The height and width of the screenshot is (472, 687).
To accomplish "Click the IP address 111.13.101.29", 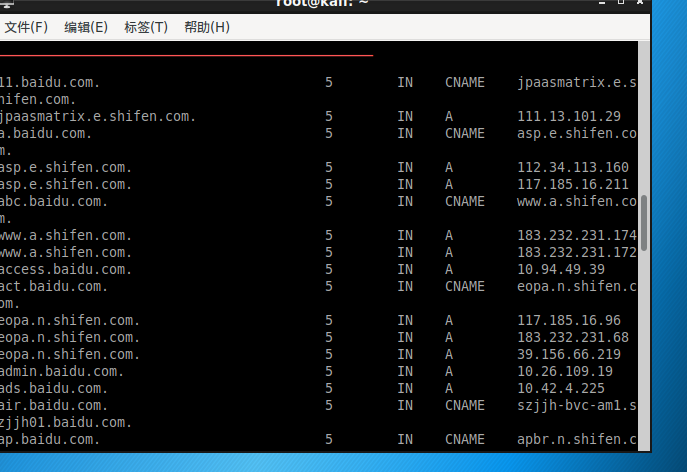I will point(569,116).
